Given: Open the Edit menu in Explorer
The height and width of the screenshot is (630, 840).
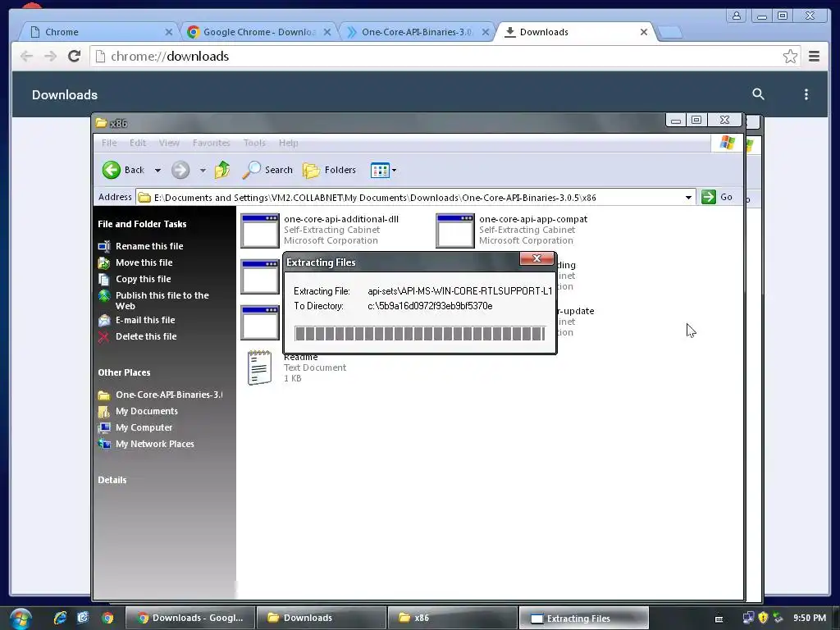Looking at the screenshot, I should click(138, 143).
